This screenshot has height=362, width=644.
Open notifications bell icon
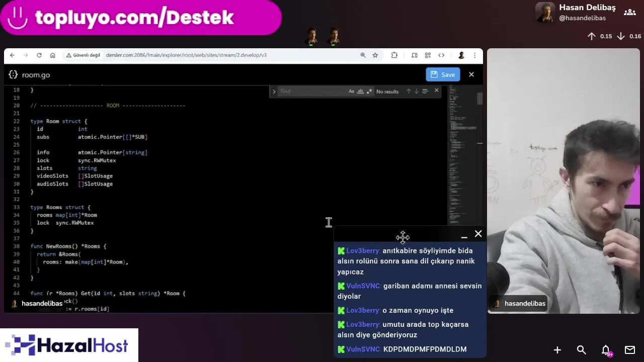click(606, 350)
